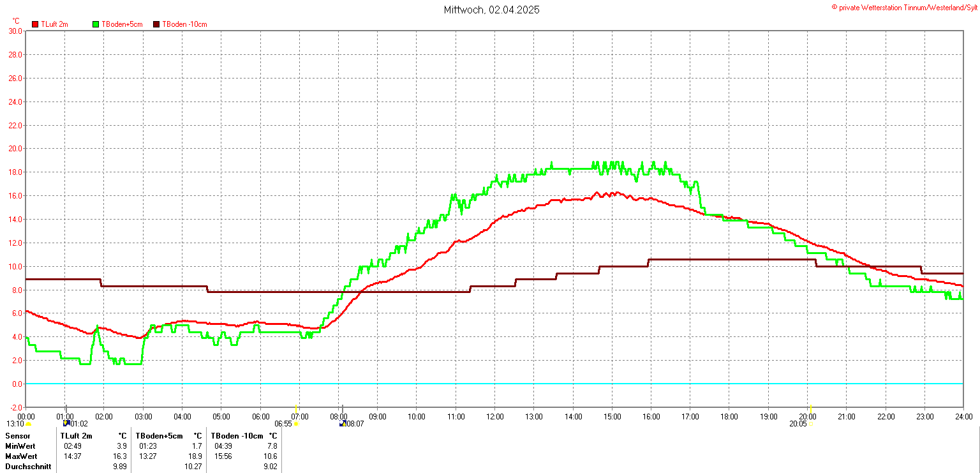Click the sunset marker icon at 20:05
Image resolution: width=980 pixels, height=473 pixels.
[x=810, y=423]
